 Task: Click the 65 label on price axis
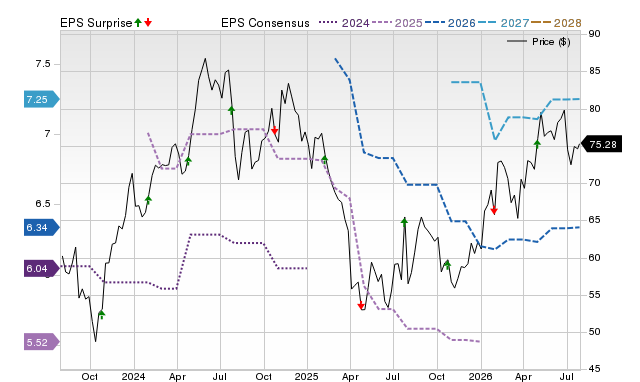point(594,220)
